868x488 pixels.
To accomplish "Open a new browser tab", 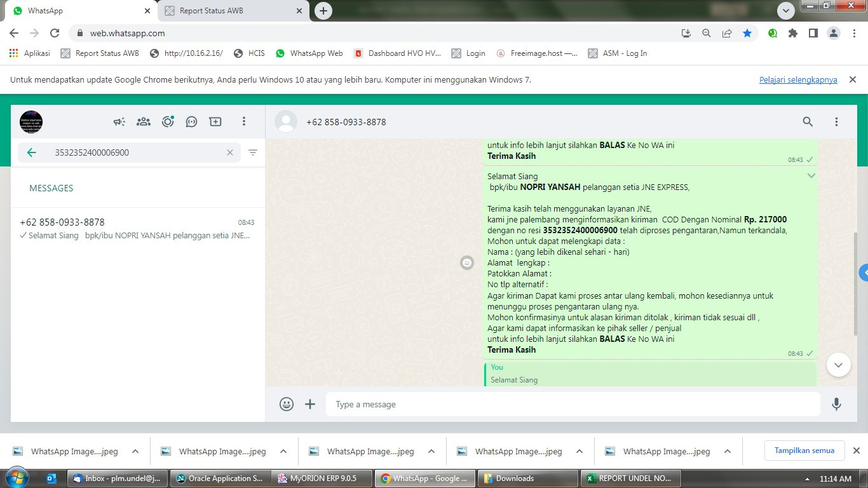I will (x=323, y=11).
